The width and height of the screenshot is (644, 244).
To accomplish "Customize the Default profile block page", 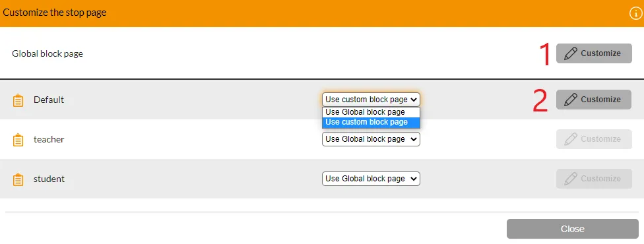I will pyautogui.click(x=594, y=100).
